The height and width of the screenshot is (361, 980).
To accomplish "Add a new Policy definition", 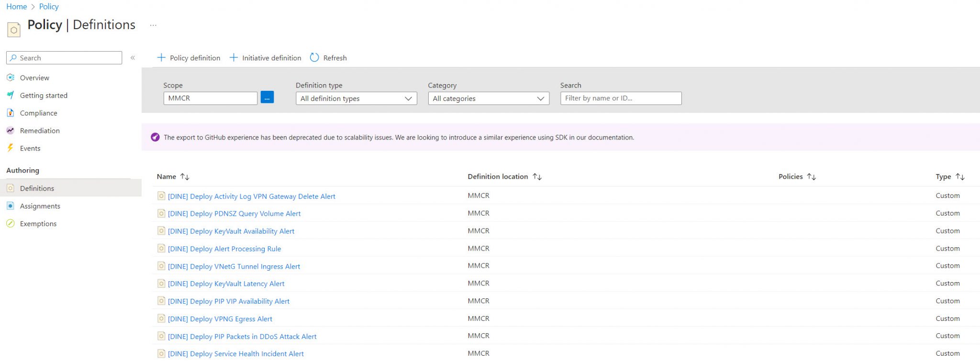I will [x=189, y=58].
